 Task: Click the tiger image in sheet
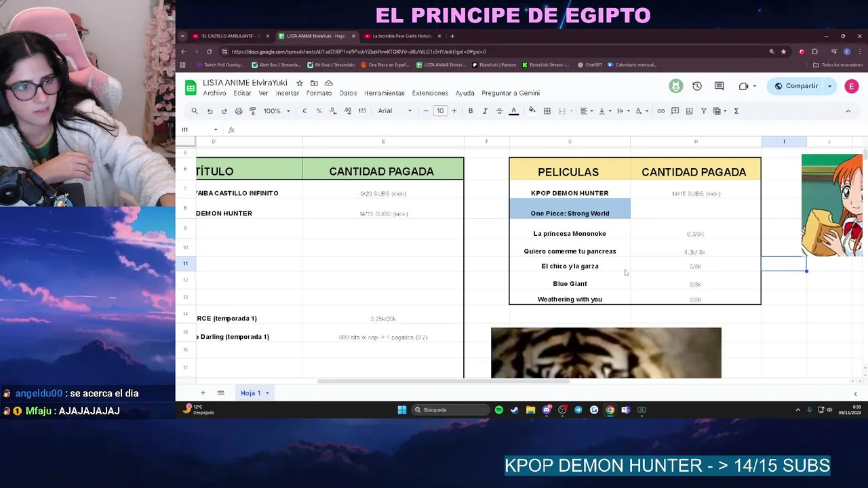[606, 352]
